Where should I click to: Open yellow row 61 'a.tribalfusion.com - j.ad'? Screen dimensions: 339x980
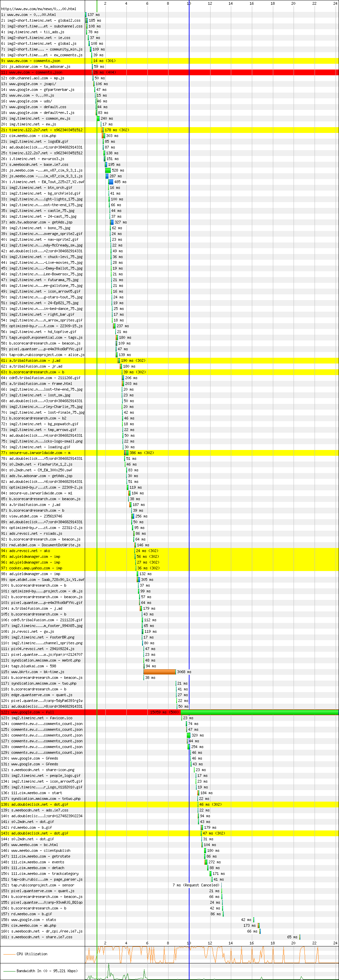[169, 361]
